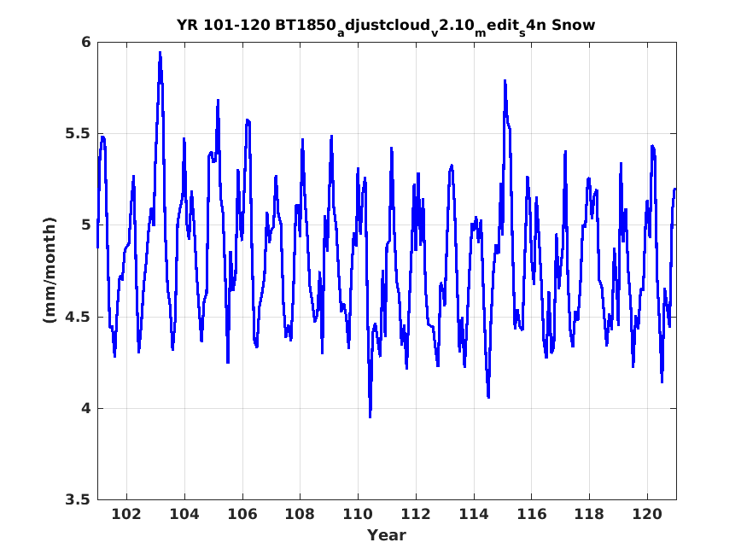Image resolution: width=747 pixels, height=560 pixels.
Task: Click the y-axis tick label '6'
Action: pos(85,42)
